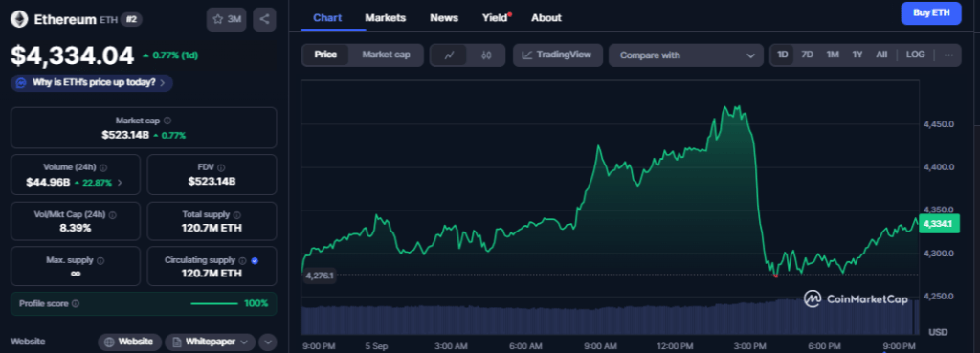Toggle LOG scale on chart
This screenshot has width=980, height=353.
[x=915, y=55]
